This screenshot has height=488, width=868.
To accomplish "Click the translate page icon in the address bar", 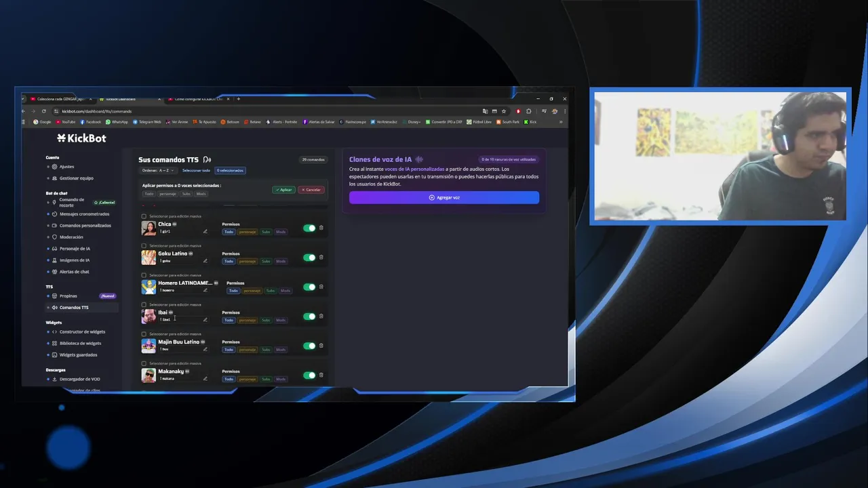I will point(486,111).
